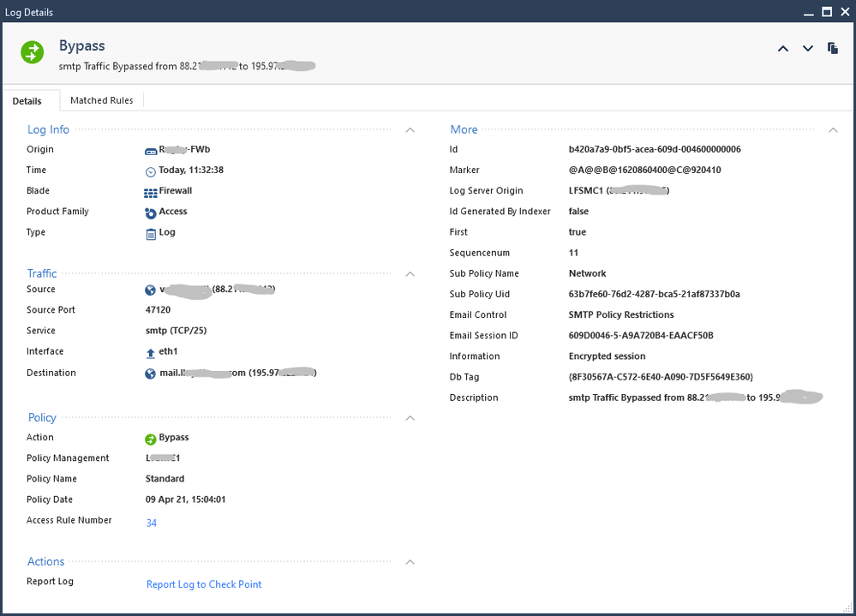Click the green Bypass action icon
This screenshot has width=856, height=616.
[151, 439]
